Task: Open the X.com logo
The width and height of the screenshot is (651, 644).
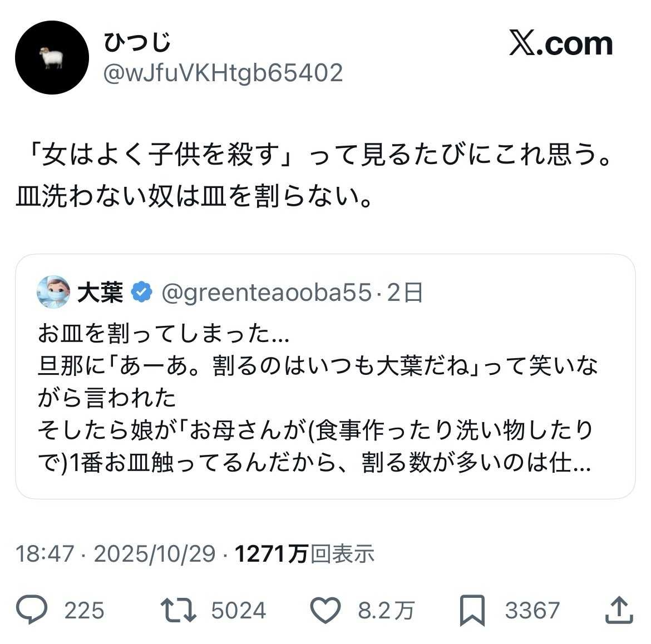Action: 560,44
